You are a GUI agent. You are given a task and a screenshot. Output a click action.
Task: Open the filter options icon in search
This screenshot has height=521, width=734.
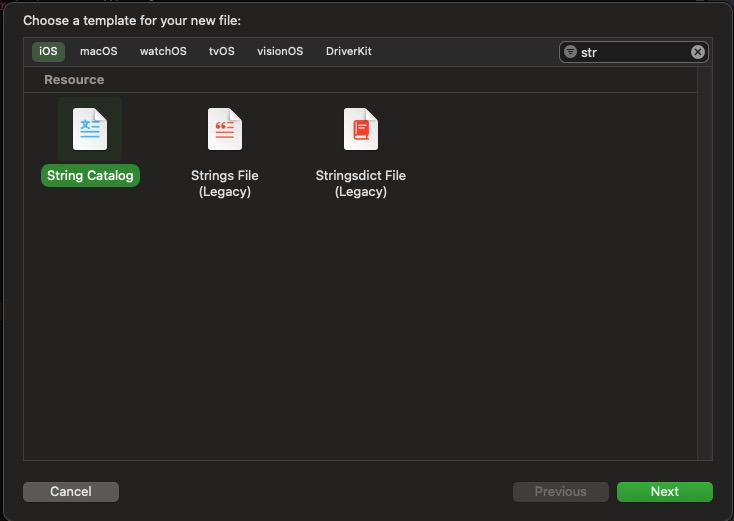570,51
